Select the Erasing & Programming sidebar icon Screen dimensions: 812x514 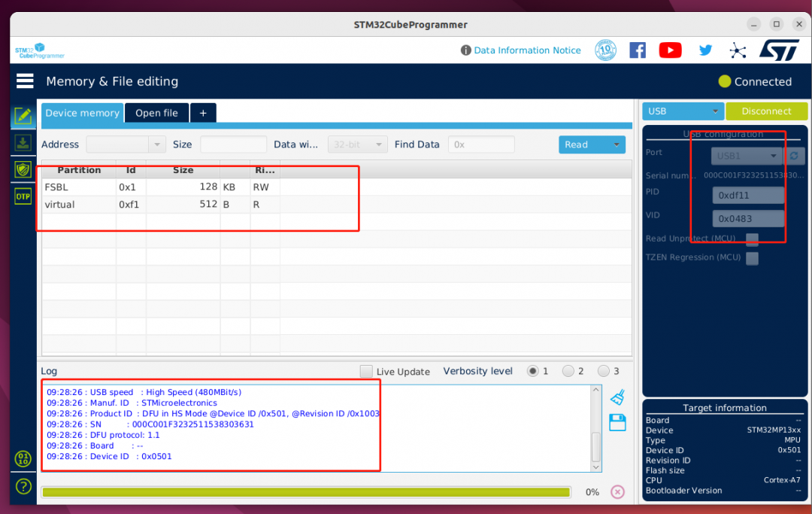23,143
